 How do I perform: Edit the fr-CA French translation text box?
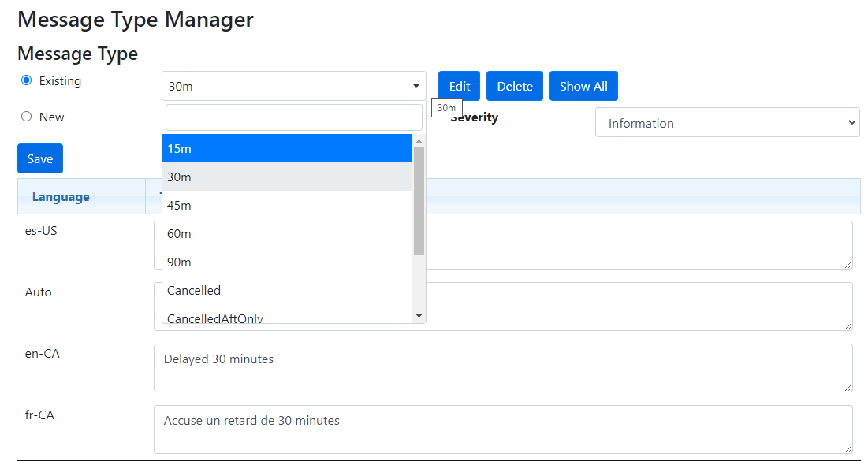(x=503, y=429)
